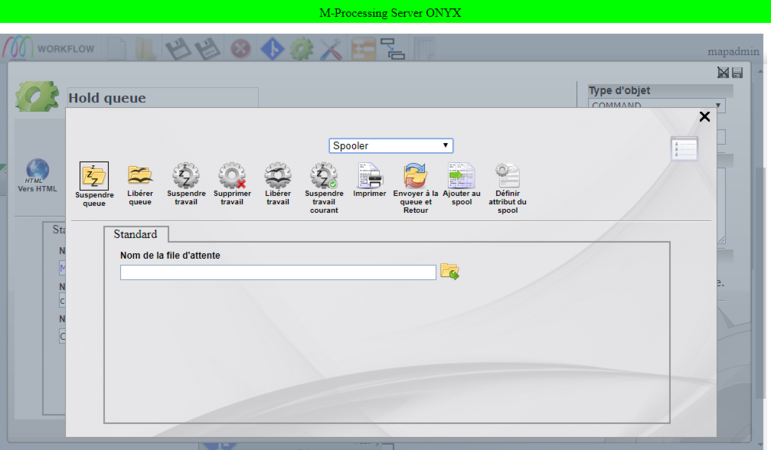Image resolution: width=771 pixels, height=450 pixels.
Task: Choose the Libérer queue icon
Action: (140, 176)
